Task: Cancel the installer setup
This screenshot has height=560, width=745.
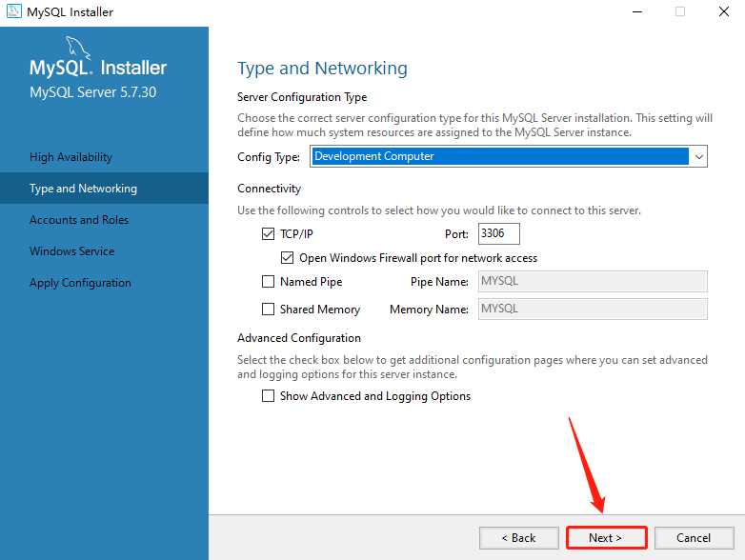Action: (694, 538)
